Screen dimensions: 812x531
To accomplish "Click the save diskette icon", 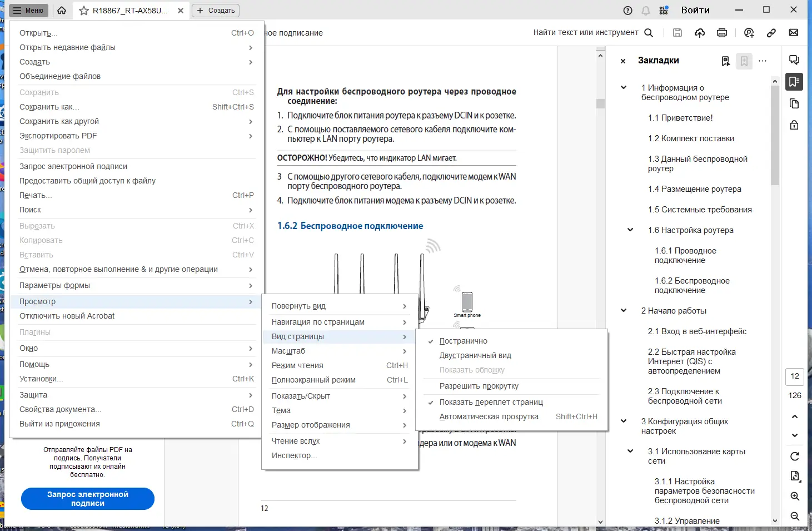I will 678,33.
